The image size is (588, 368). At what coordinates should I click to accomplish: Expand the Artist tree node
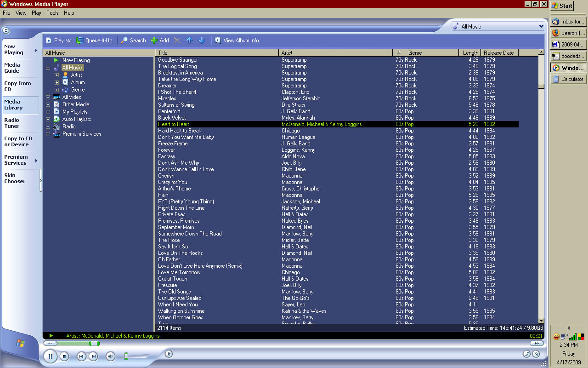tap(57, 75)
